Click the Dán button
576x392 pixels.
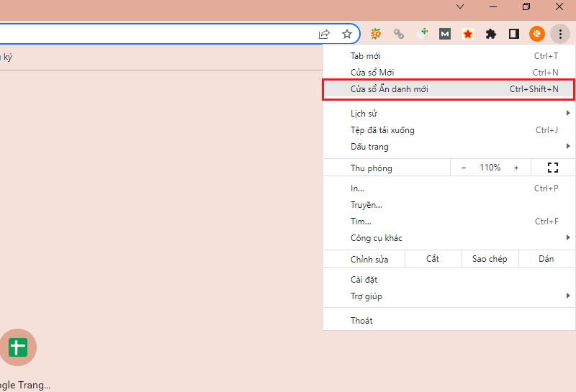pos(546,259)
